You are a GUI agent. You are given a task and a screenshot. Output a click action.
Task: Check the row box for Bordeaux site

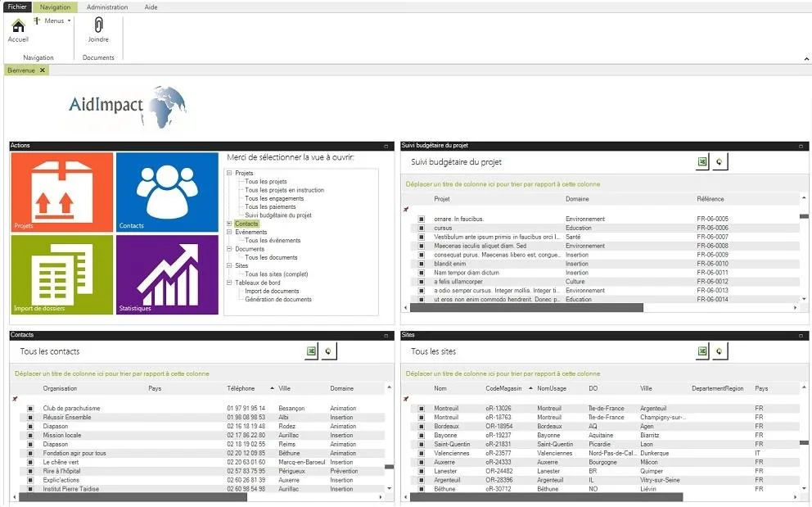[x=421, y=426]
